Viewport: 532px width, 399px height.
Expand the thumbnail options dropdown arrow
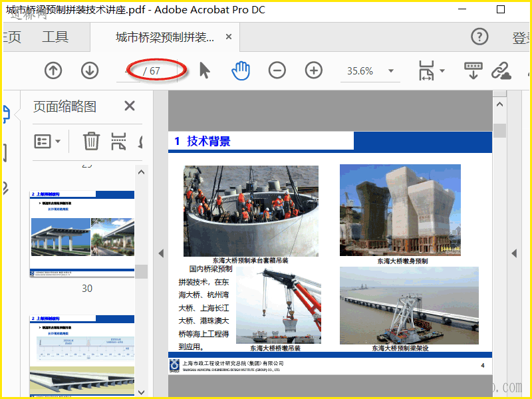pyautogui.click(x=58, y=141)
